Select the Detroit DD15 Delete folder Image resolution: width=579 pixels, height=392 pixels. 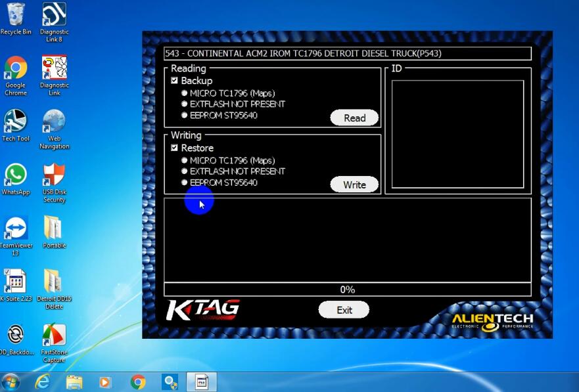click(54, 290)
